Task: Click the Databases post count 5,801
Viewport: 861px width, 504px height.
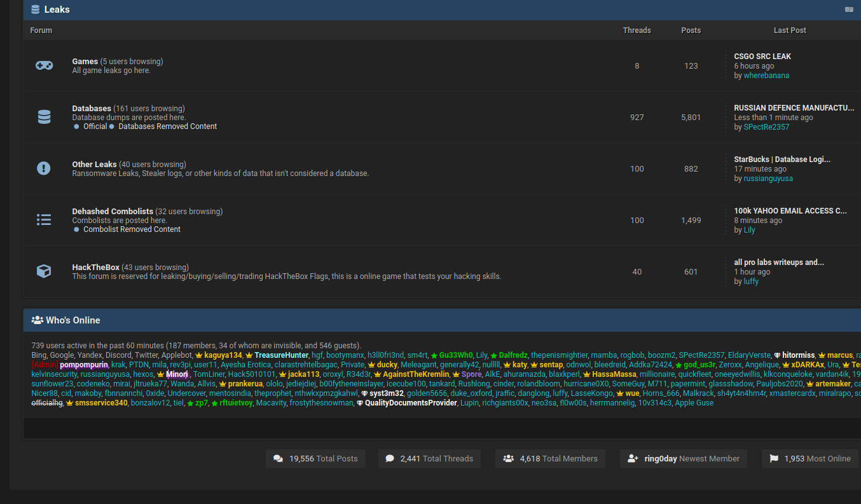Action: 691,118
